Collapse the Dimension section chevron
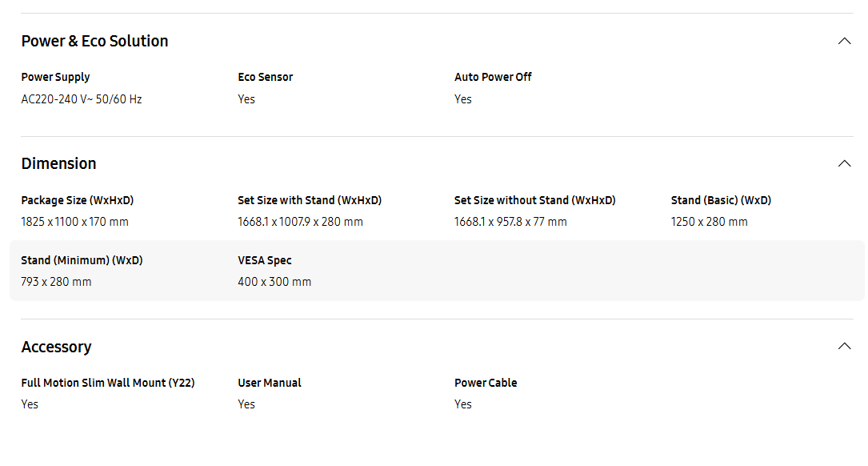Screen dimensions: 868x466 [x=844, y=163]
